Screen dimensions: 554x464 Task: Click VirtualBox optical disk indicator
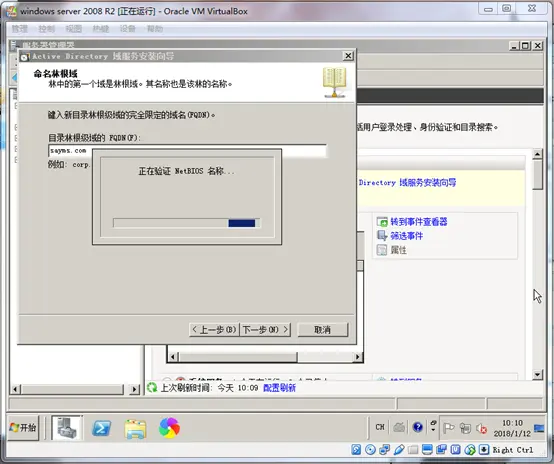click(370, 450)
